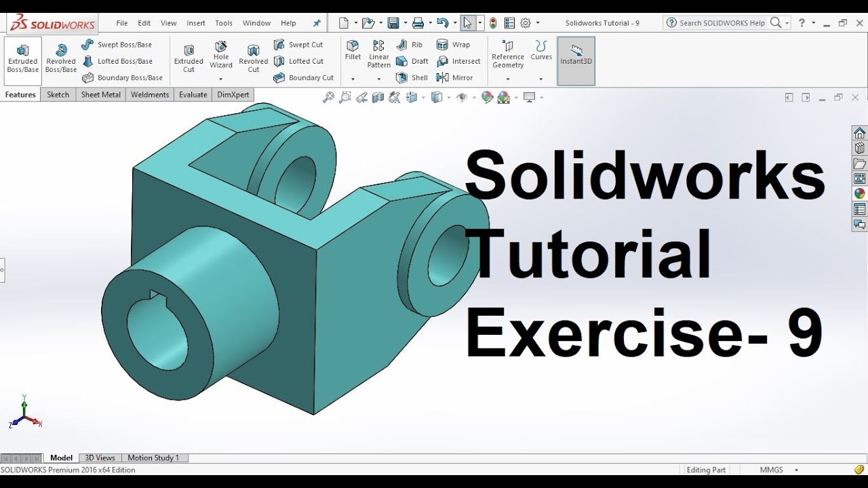This screenshot has width=868, height=488.
Task: Open SOLIDWORKS Forum pane icon
Action: coord(859,224)
